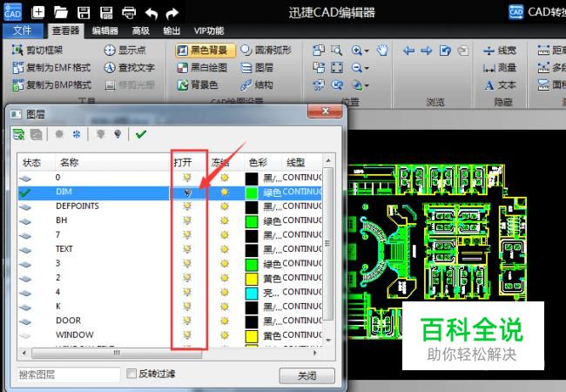Click the second floppy Save As icon
Viewport: 566px width, 392px height.
[106, 13]
